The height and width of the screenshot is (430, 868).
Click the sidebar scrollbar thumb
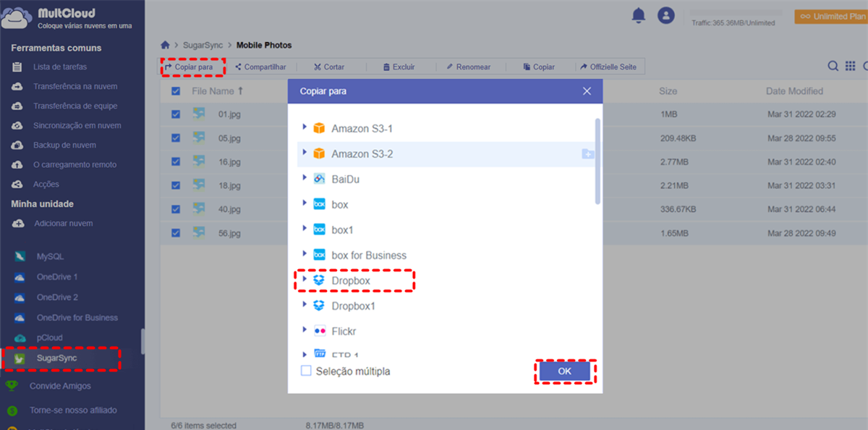142,342
